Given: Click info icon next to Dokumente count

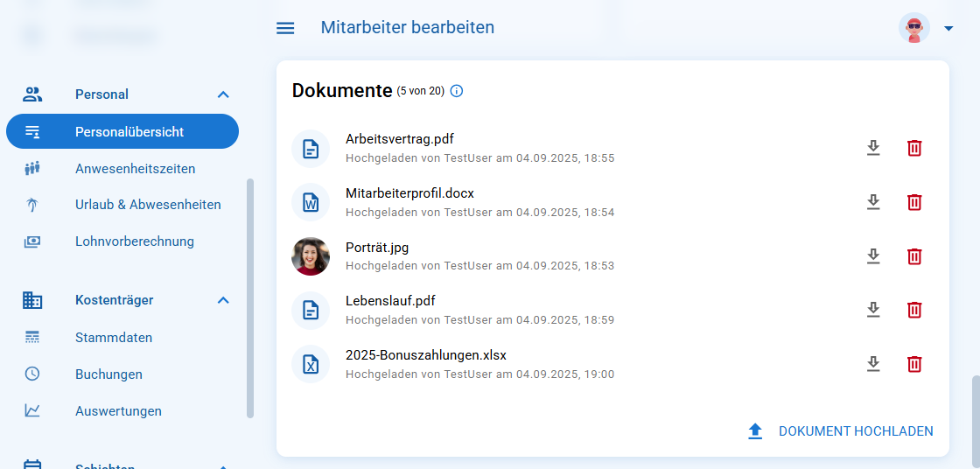Looking at the screenshot, I should (x=456, y=91).
